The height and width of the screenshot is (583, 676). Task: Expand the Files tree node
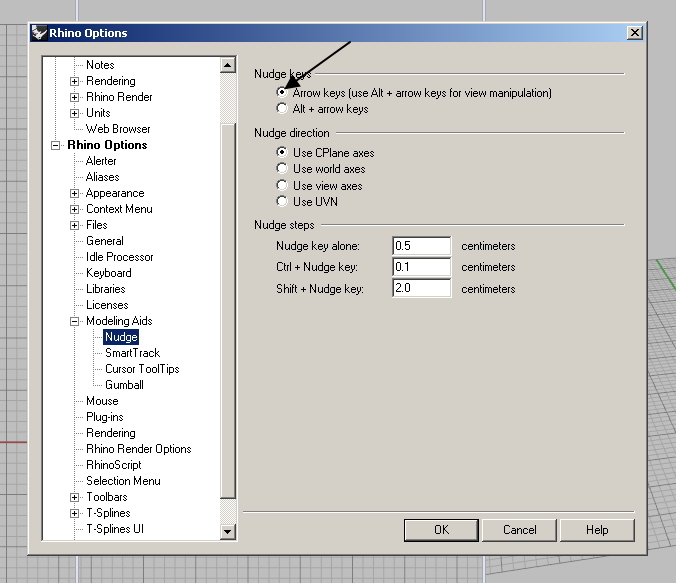74,226
